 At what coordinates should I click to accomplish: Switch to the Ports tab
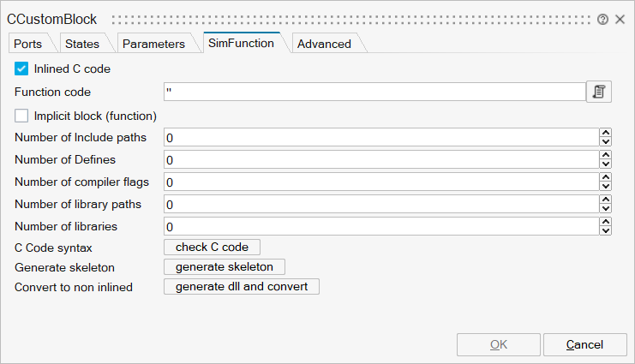coord(28,44)
